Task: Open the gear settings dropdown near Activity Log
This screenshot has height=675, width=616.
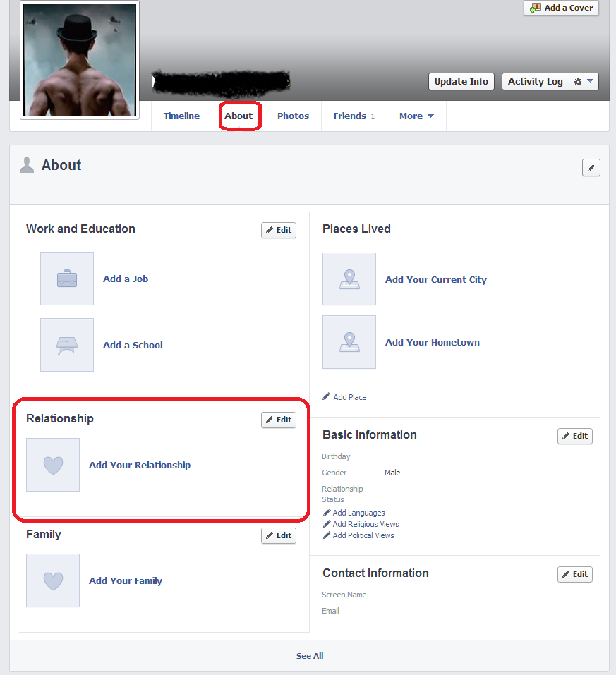Action: coord(584,81)
